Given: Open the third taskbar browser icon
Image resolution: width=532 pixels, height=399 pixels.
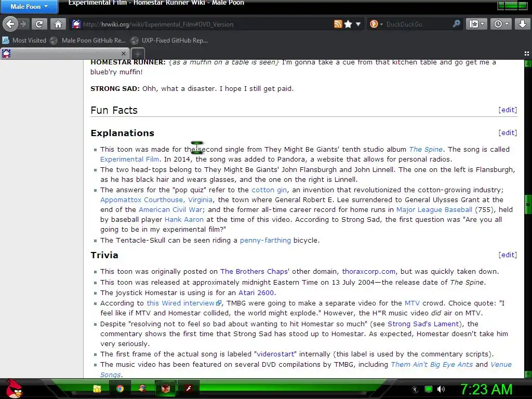Looking at the screenshot, I should pos(142,389).
